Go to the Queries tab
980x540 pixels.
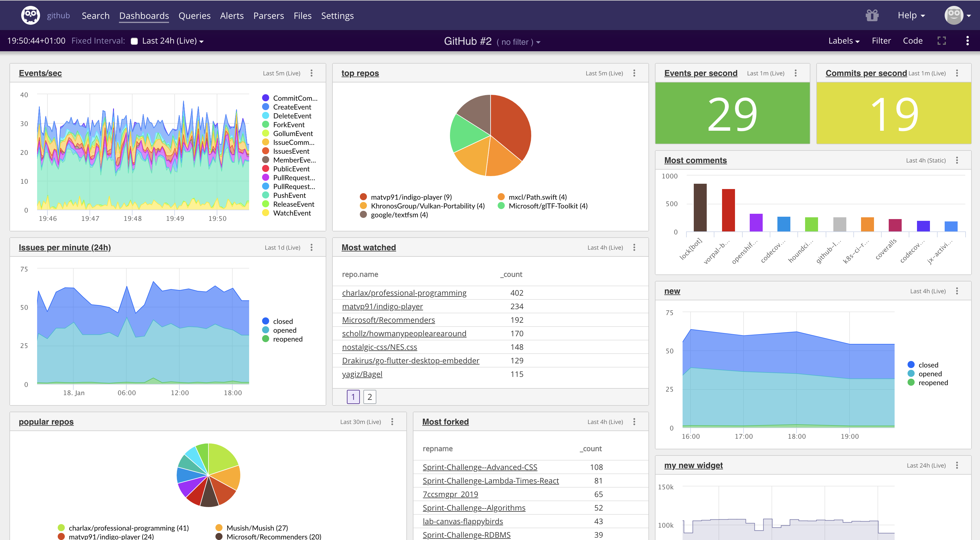tap(194, 16)
